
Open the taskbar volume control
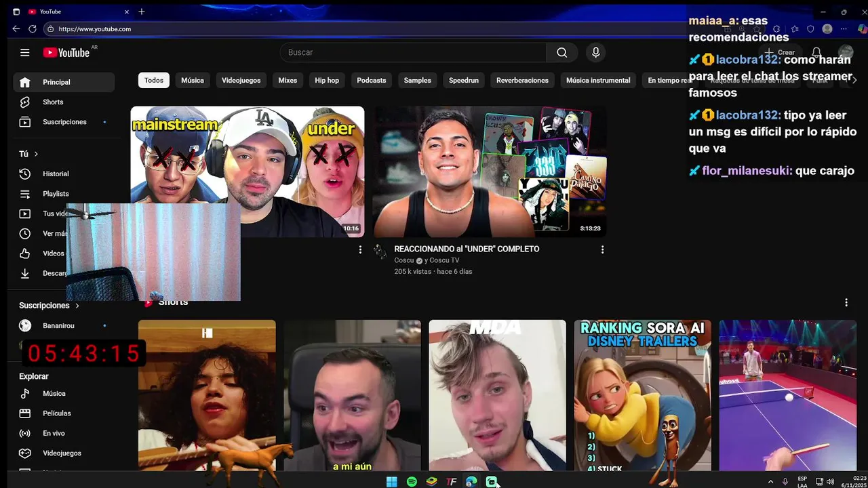[830, 482]
